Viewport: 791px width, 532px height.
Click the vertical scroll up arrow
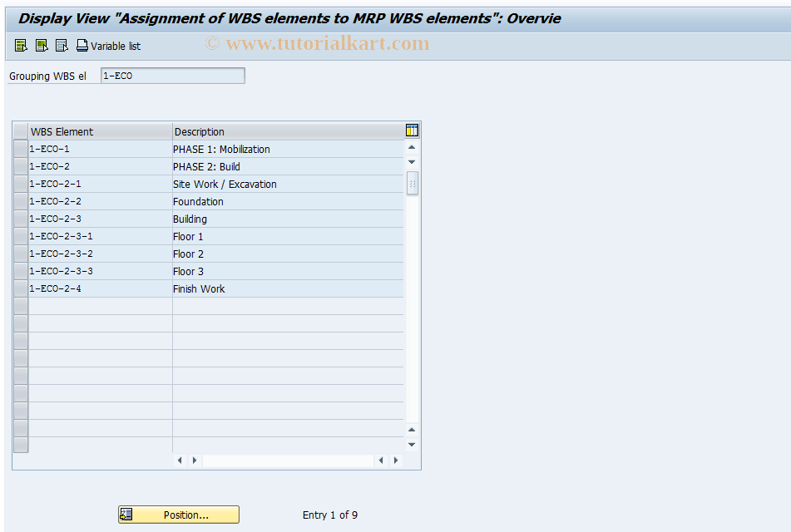[x=412, y=145]
